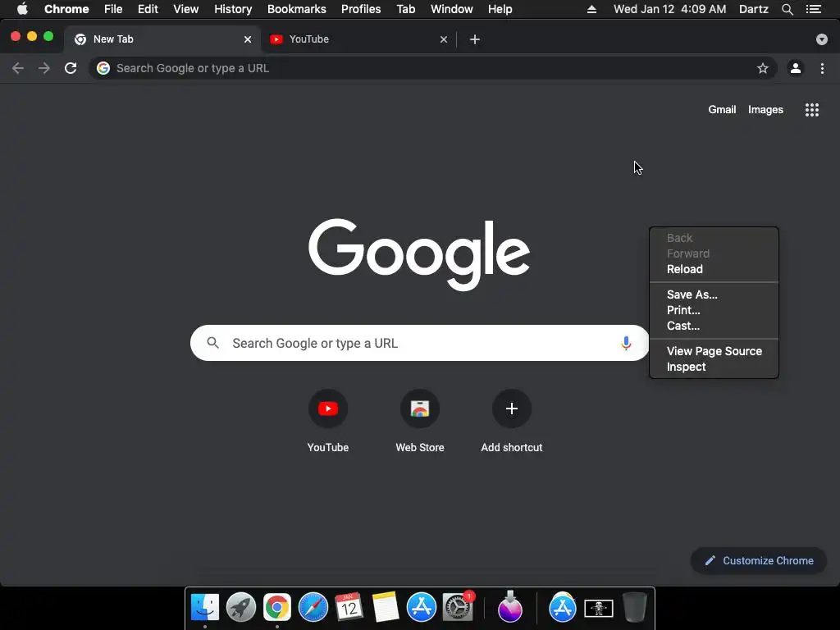Screen dimensions: 840x630
Task: Click the Back arrow in toolbar
Action: (18, 68)
